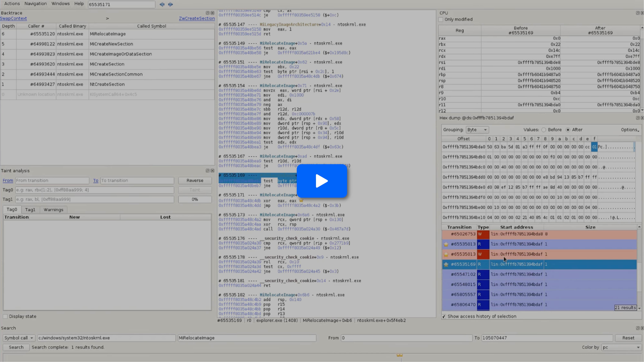Click the crown marker on timeline bar
This screenshot has width=644, height=362.
coord(400,355)
